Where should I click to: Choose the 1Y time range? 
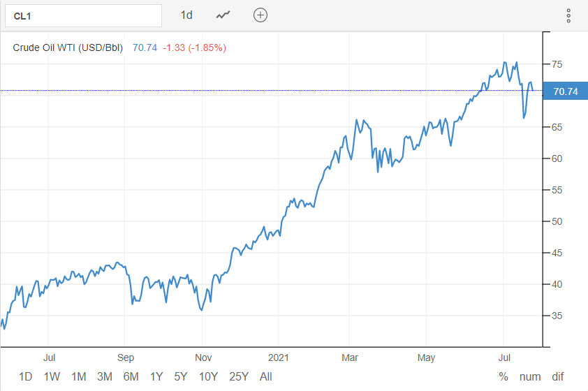pos(156,377)
